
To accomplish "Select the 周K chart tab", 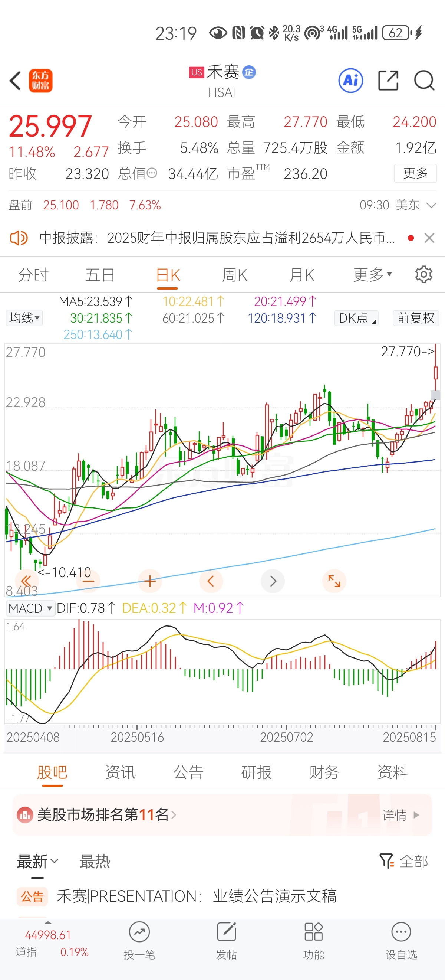I will pos(235,275).
